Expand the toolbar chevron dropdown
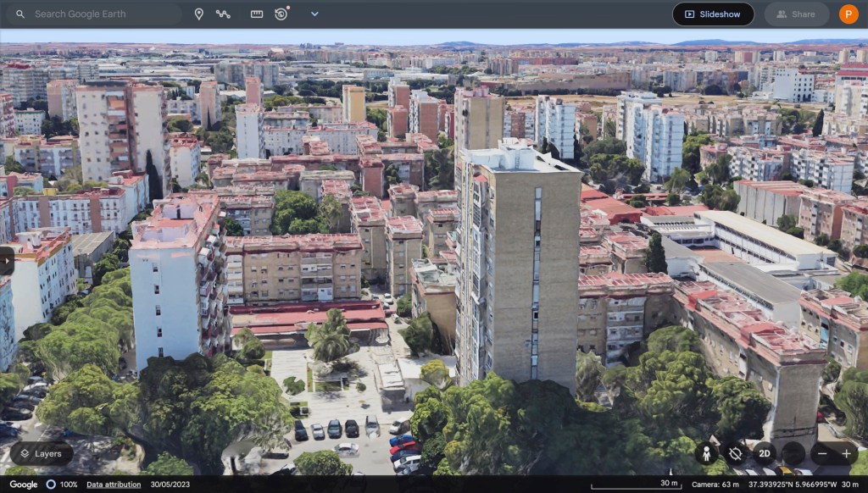The width and height of the screenshot is (868, 493). [314, 14]
